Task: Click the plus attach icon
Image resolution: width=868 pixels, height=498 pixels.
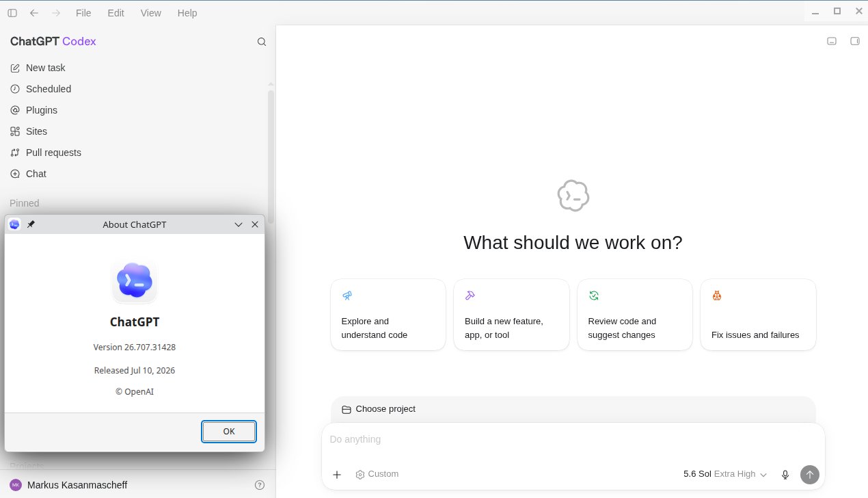Action: 337,475
